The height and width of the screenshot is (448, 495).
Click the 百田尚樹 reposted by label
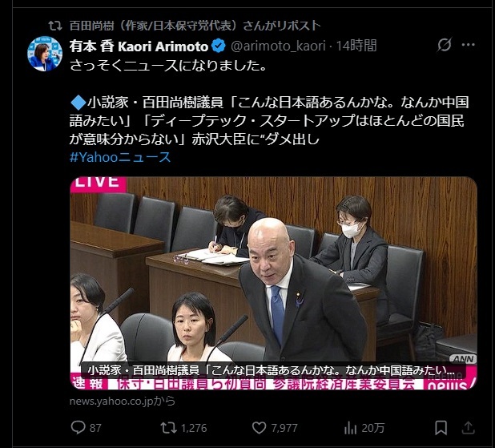(x=195, y=26)
